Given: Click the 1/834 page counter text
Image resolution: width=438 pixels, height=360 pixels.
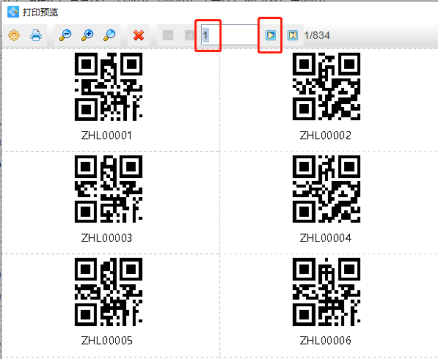Looking at the screenshot, I should pyautogui.click(x=317, y=35).
